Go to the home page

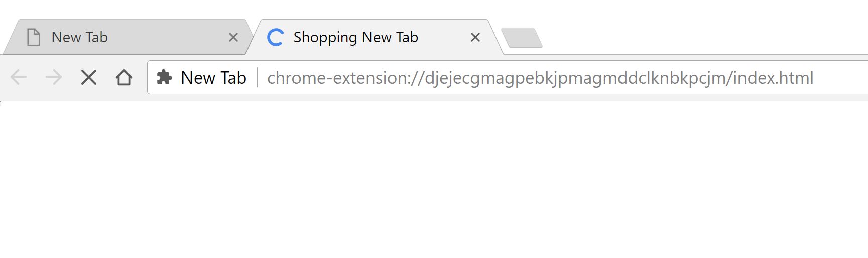click(x=123, y=77)
